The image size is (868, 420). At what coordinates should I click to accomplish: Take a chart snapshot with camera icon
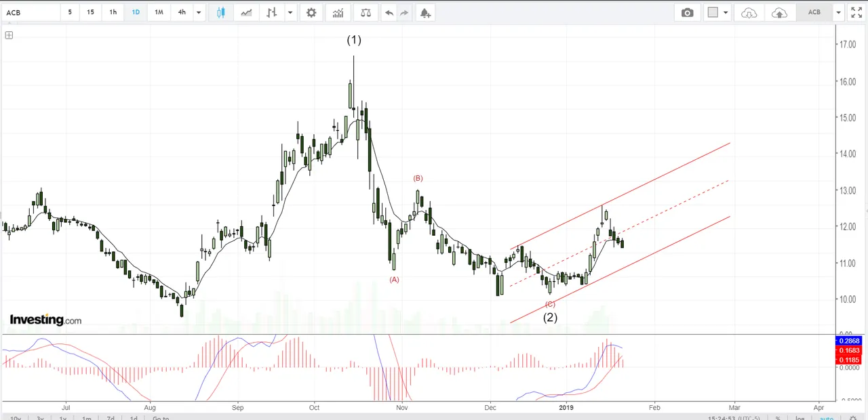pyautogui.click(x=688, y=12)
